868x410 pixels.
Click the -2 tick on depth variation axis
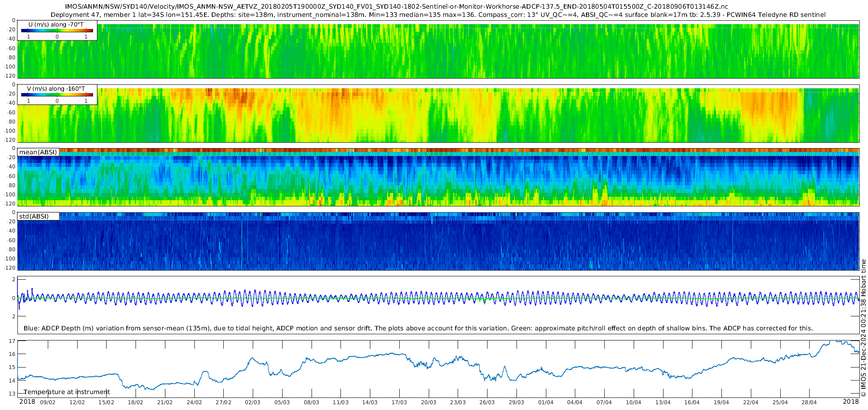(13, 316)
